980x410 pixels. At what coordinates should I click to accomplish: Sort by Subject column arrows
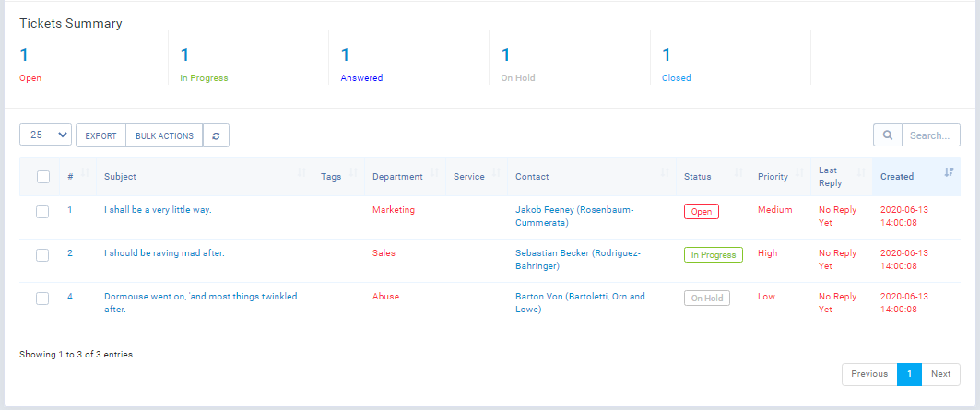301,172
